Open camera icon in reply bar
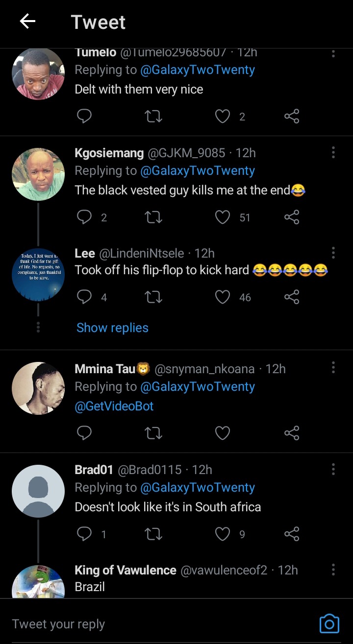 pyautogui.click(x=329, y=623)
